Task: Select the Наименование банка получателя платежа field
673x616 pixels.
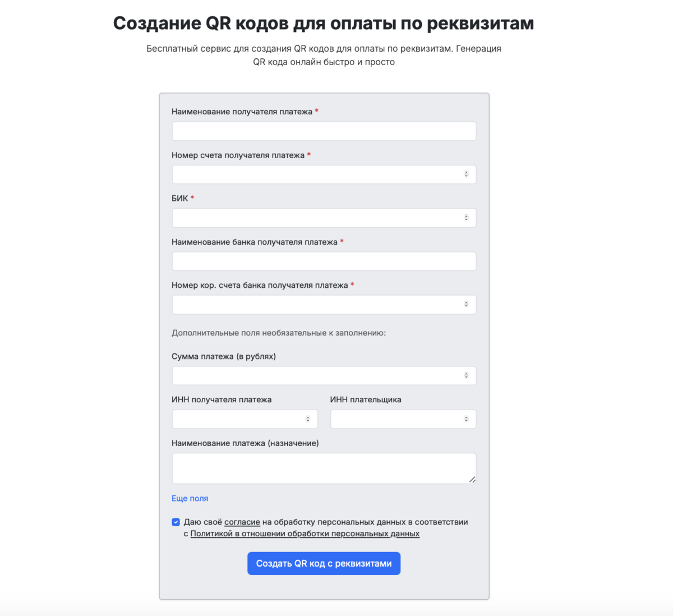Action: [324, 261]
